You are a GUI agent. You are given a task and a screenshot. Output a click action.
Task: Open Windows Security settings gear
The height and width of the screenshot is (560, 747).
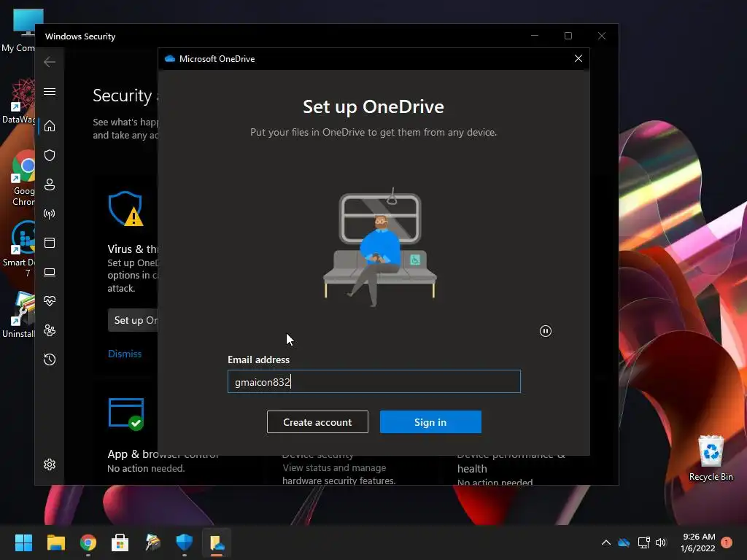tap(50, 464)
